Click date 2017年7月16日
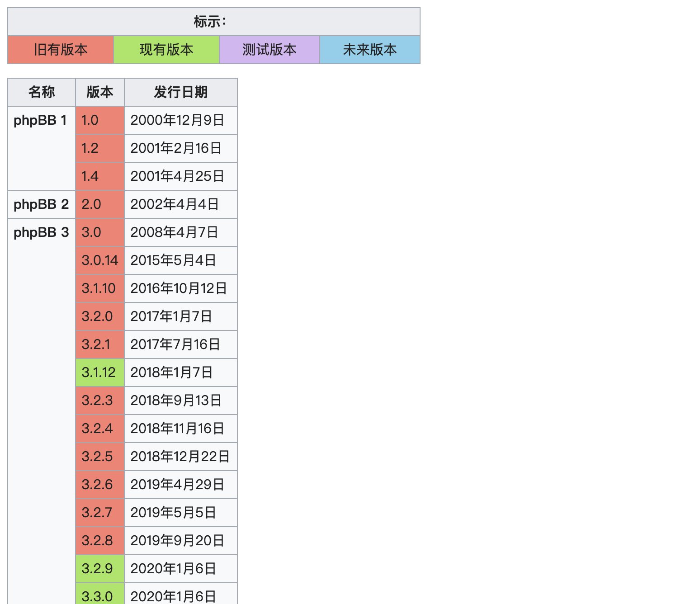This screenshot has height=604, width=700. [x=181, y=344]
